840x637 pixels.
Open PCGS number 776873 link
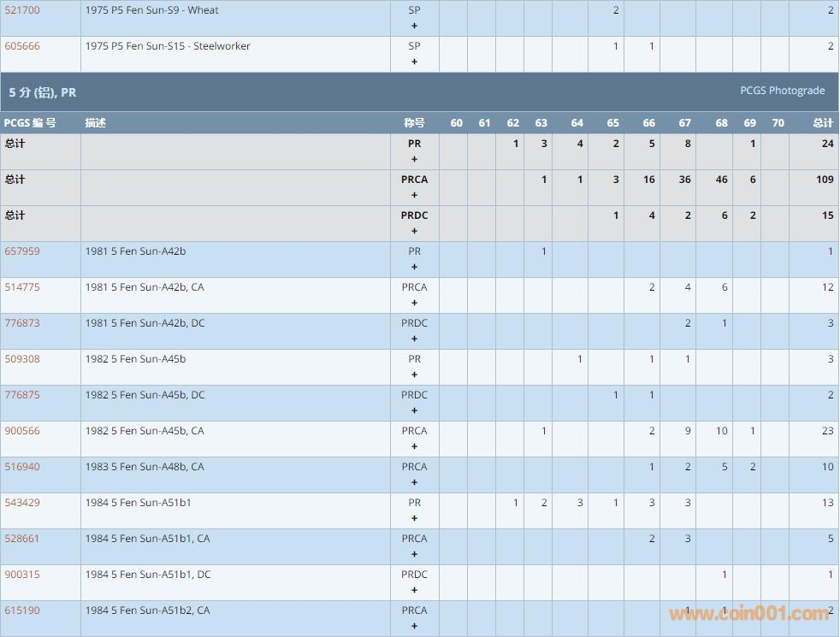tap(22, 323)
